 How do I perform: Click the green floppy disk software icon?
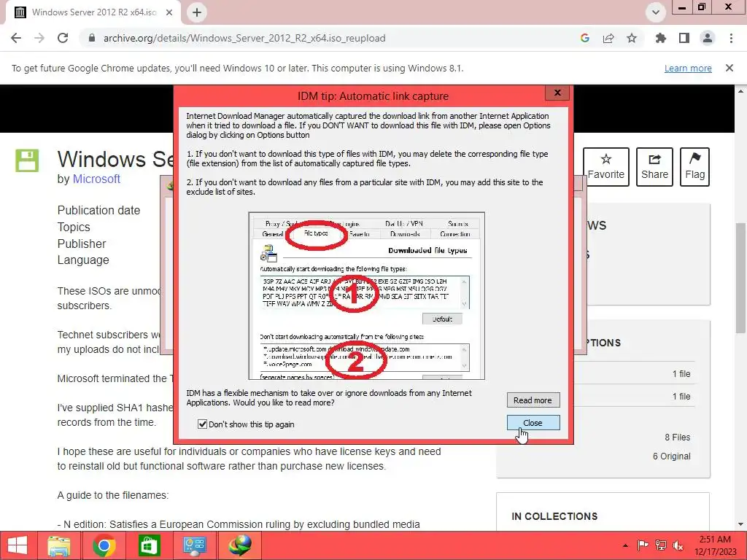coord(27,160)
